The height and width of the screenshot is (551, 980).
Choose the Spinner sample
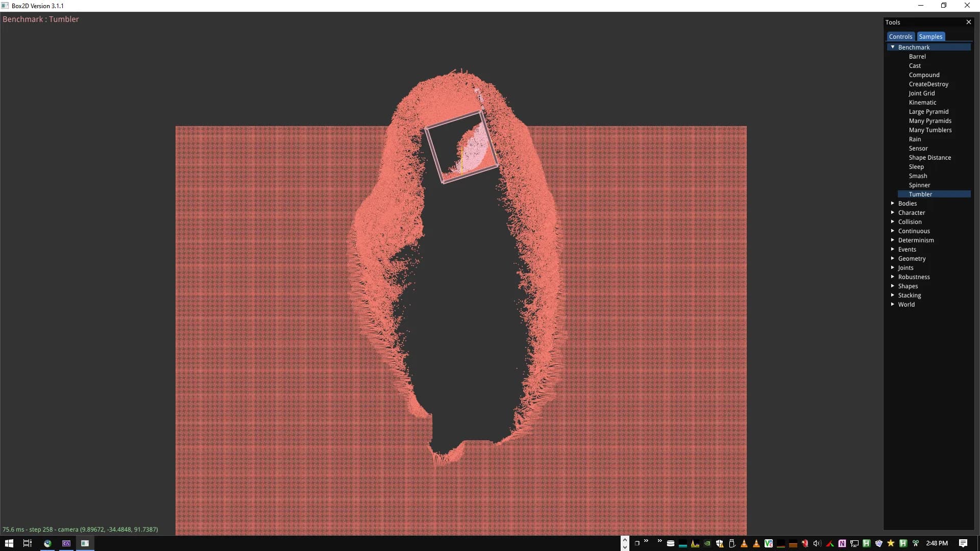pos(919,185)
